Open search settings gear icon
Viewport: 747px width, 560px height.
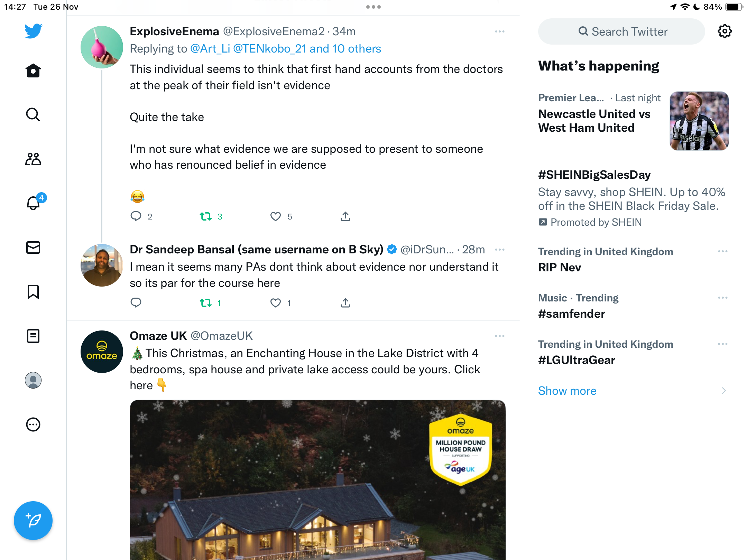[x=725, y=31]
